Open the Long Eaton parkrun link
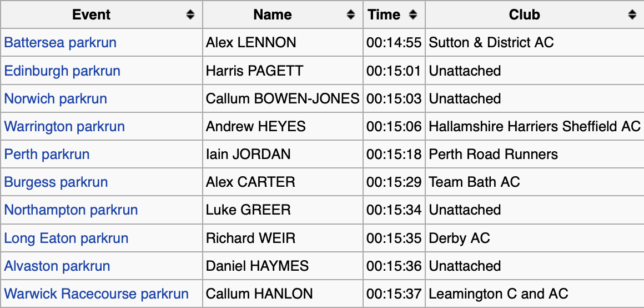Image resolution: width=644 pixels, height=308 pixels. (x=66, y=238)
